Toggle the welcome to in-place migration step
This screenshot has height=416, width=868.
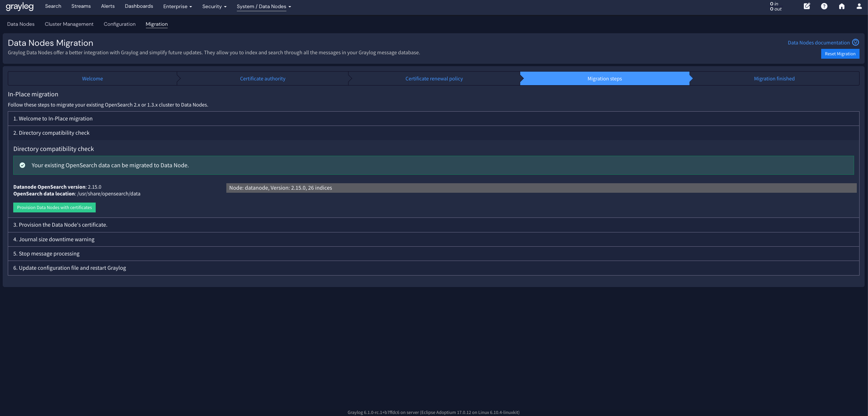tap(433, 118)
